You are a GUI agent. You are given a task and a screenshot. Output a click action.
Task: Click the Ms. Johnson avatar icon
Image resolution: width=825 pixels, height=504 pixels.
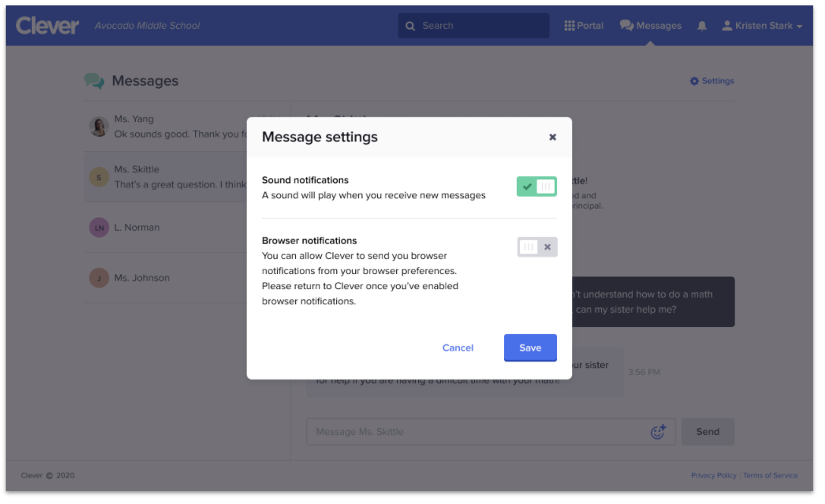(99, 278)
